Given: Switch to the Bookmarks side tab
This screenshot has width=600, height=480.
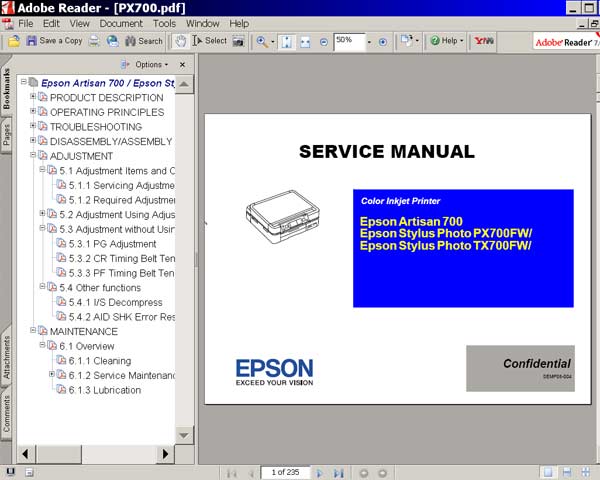Looking at the screenshot, I should pos(7,89).
